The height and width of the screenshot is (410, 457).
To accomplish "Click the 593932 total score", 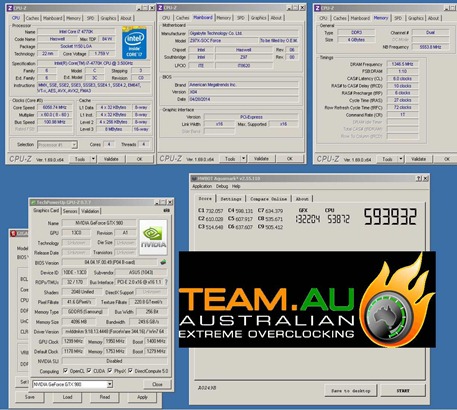I will click(x=390, y=217).
